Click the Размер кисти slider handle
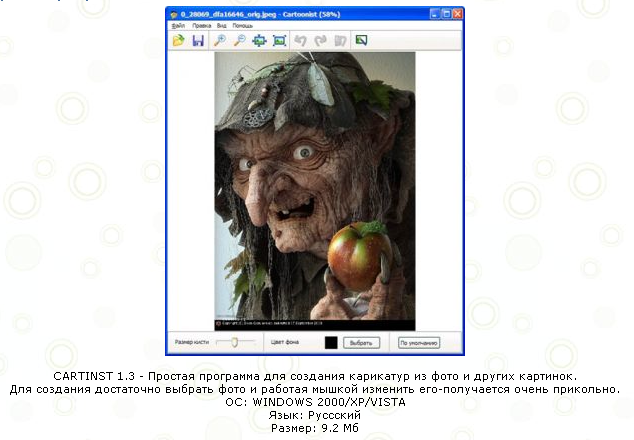This screenshot has width=634, height=440. (235, 343)
